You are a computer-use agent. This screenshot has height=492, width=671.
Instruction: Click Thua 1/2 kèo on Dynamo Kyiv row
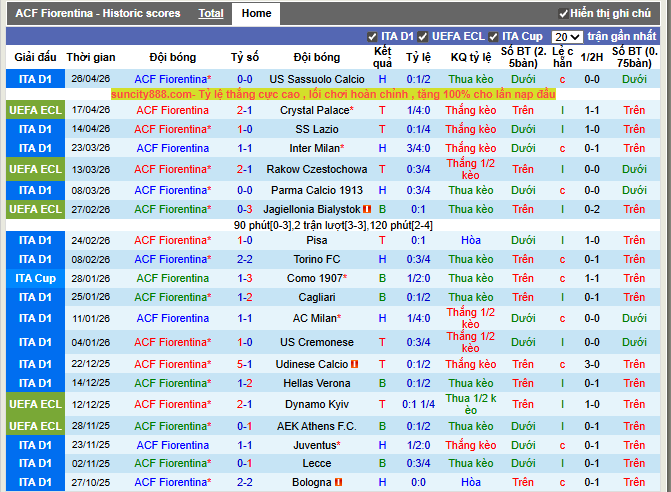[x=471, y=404]
